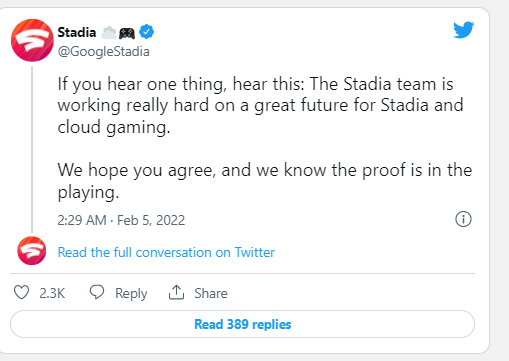Viewport: 509px width, 361px height.
Task: Click the Share text label
Action: 211,293
